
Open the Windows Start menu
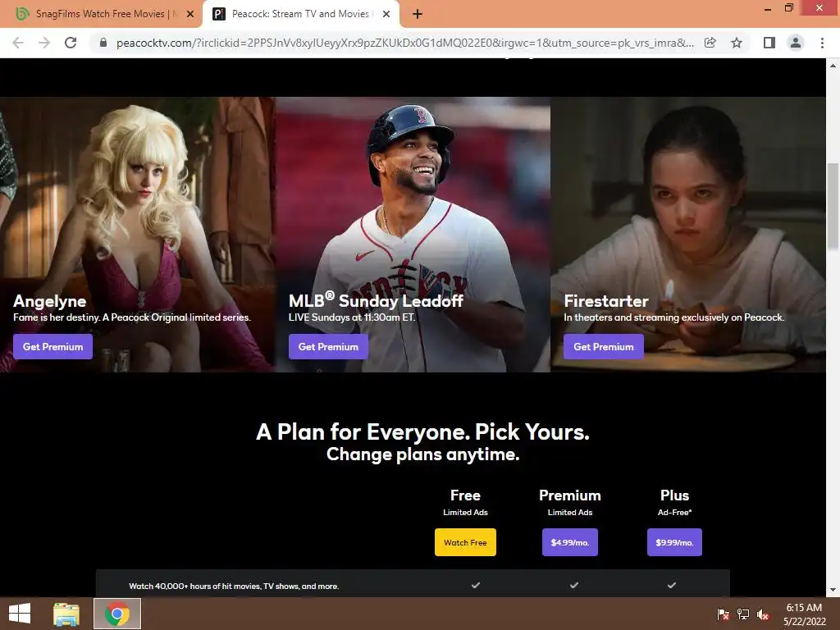pyautogui.click(x=20, y=614)
